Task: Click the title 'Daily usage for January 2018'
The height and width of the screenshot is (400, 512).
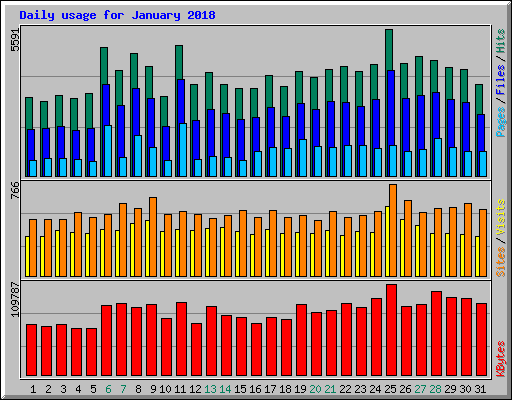Action: coord(117,15)
